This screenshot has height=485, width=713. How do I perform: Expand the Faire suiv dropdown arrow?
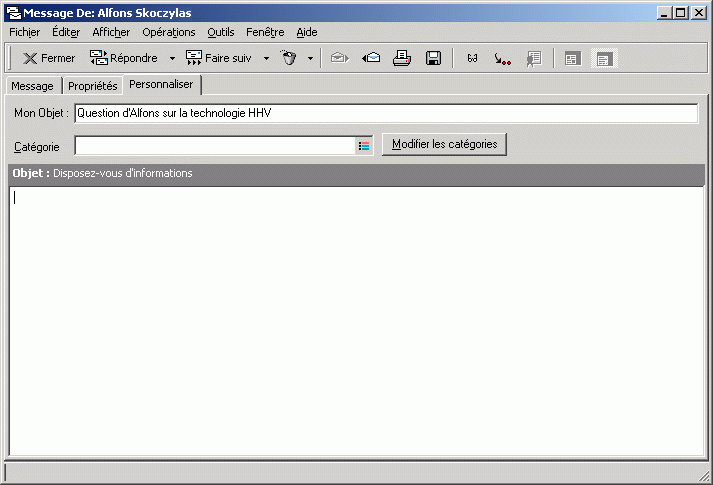[266, 58]
